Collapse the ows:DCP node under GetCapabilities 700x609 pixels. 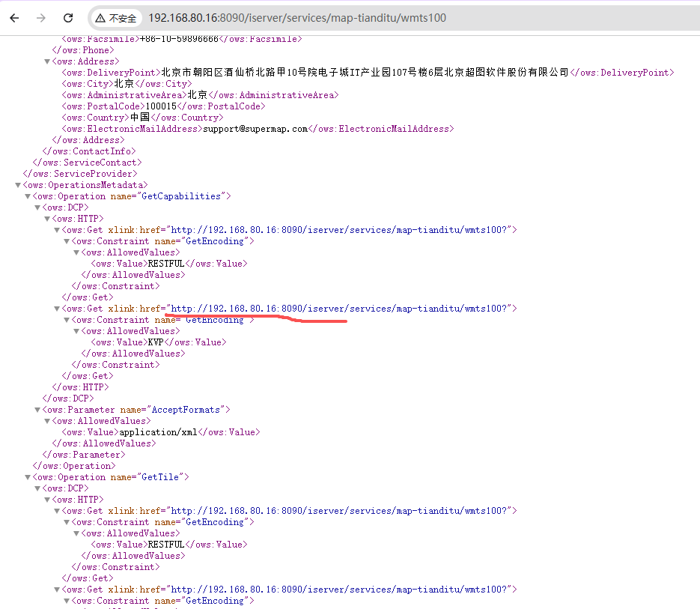(x=38, y=207)
